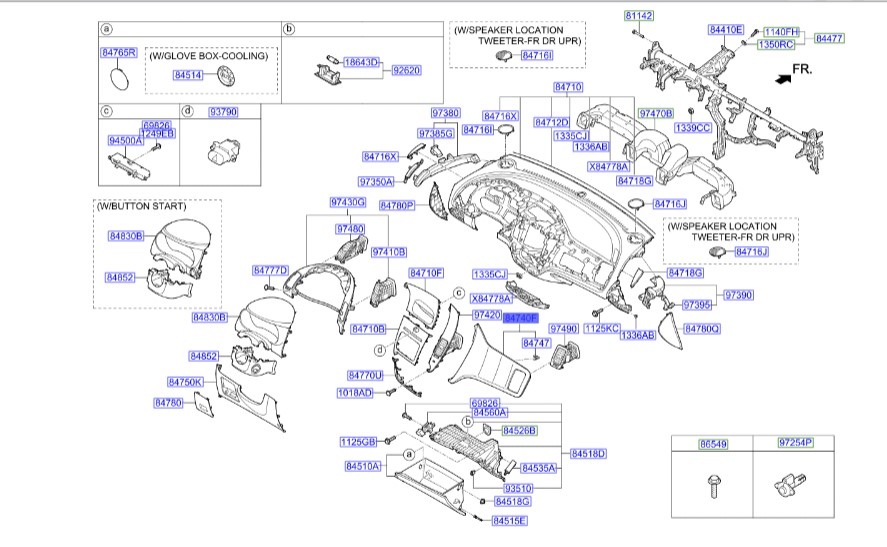Click part number link 84716I in tweeter box
The width and height of the screenshot is (887, 547).
[x=537, y=55]
